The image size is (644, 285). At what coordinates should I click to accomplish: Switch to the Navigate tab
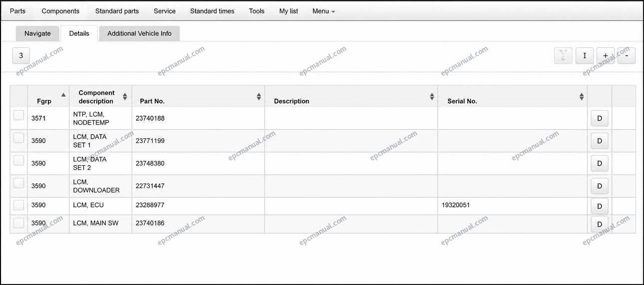[x=37, y=33]
